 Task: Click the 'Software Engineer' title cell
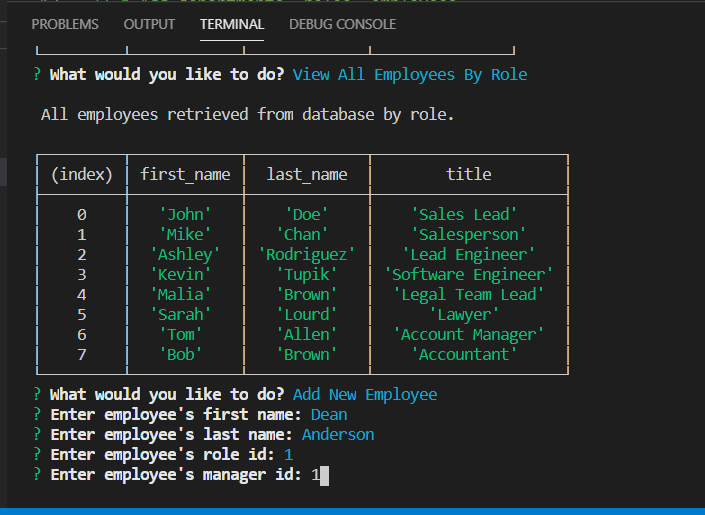point(469,274)
